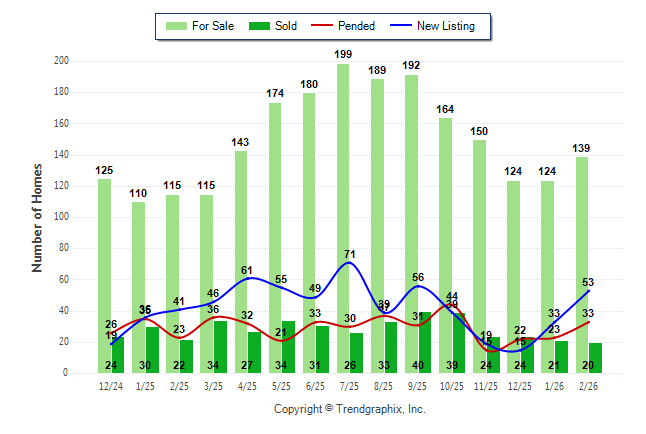Click the For Sale light green legend swatch

179,26
